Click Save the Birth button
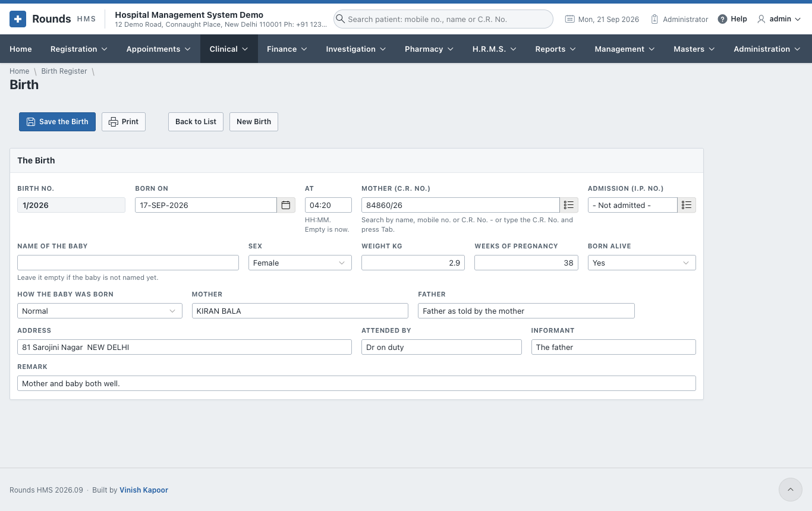The width and height of the screenshot is (812, 511). pos(57,122)
